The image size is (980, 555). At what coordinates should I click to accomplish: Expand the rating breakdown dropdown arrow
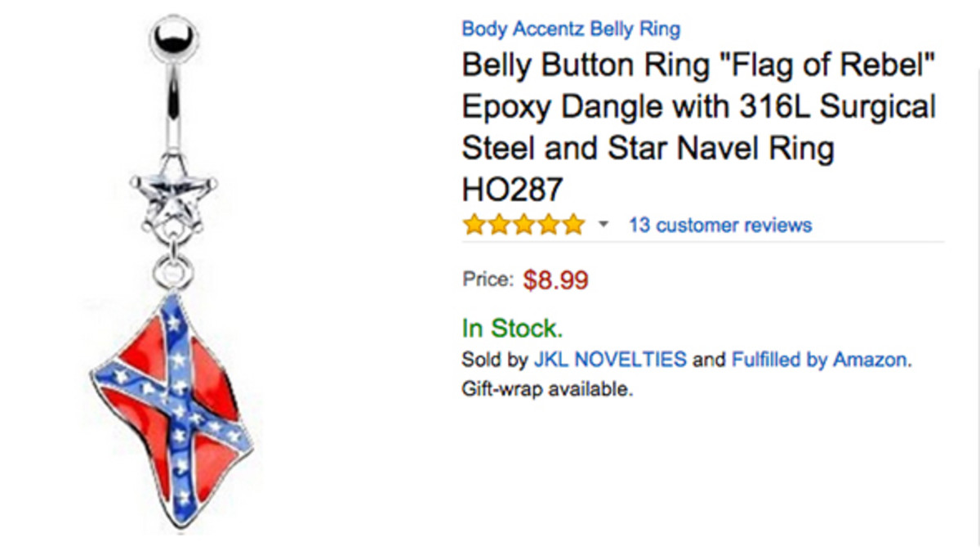pos(604,224)
